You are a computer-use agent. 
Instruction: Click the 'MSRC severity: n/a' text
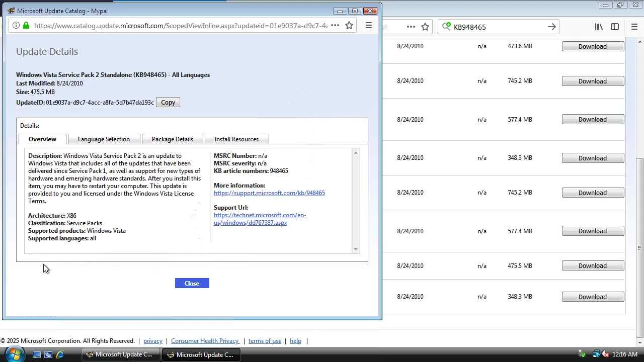pos(240,163)
